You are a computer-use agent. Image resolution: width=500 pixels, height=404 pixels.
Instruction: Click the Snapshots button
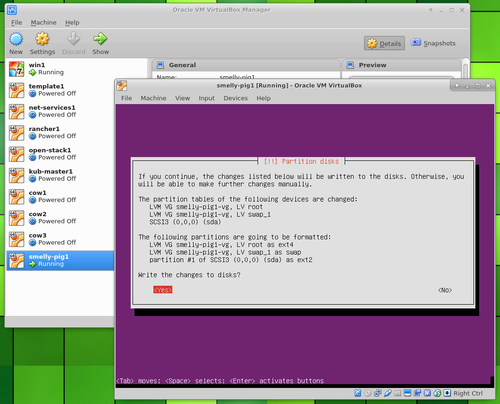[x=433, y=43]
